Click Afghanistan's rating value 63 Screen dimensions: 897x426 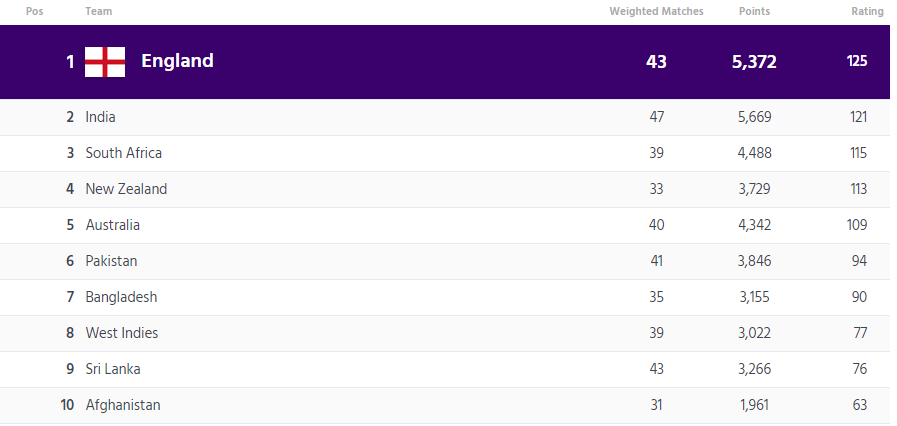[859, 405]
